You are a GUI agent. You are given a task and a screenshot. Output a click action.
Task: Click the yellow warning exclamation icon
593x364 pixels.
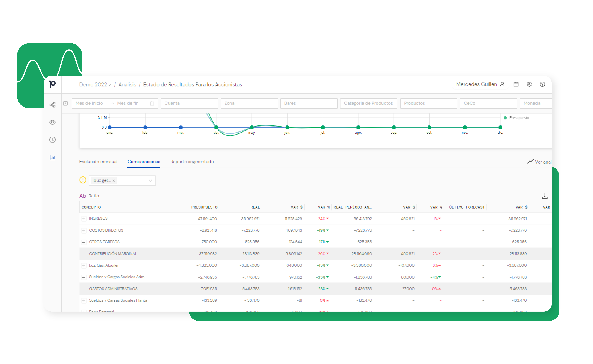coord(83,180)
